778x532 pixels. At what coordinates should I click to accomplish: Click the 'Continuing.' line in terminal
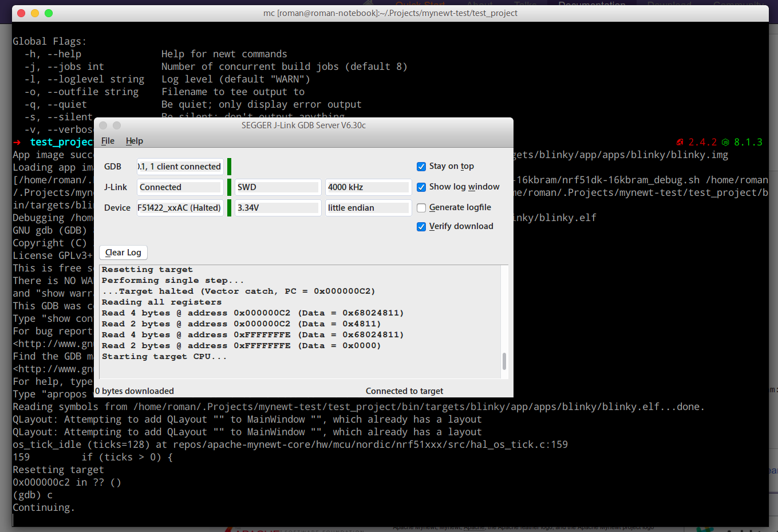[44, 507]
